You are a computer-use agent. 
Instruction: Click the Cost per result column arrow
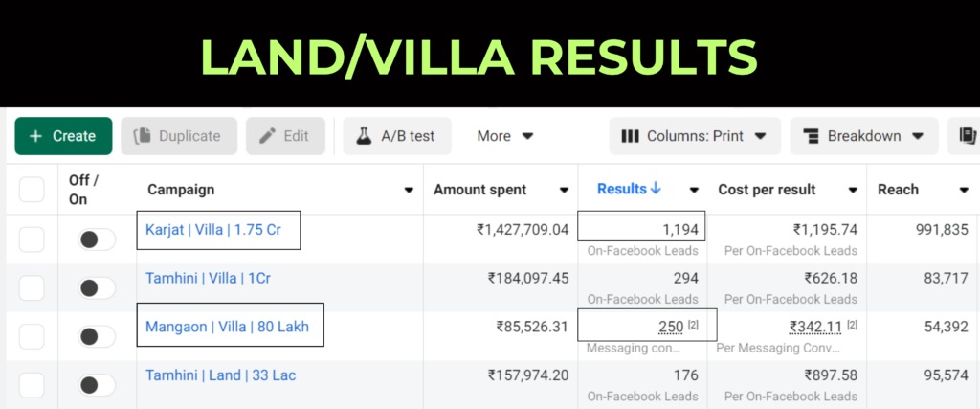(x=854, y=190)
